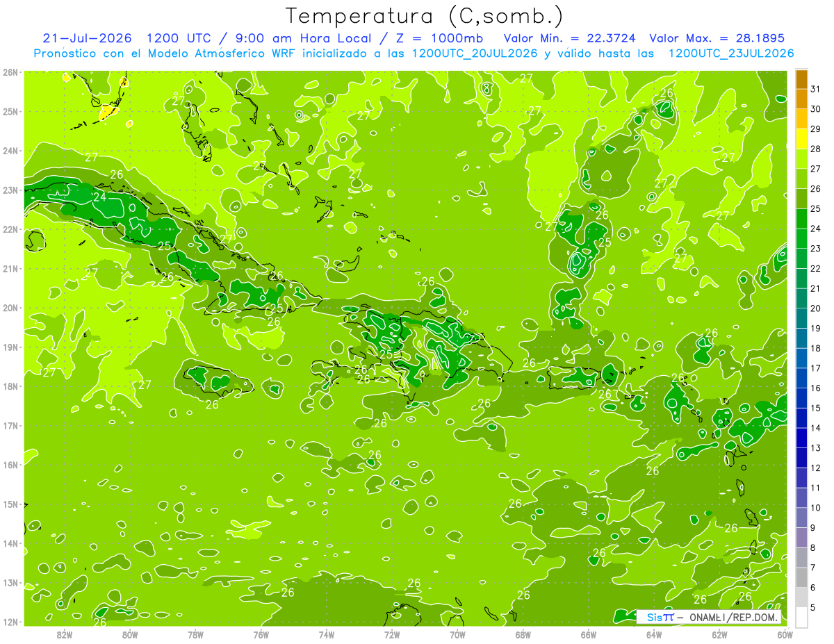Click the longitude axis label '80W'
The width and height of the screenshot is (834, 644).
130,634
